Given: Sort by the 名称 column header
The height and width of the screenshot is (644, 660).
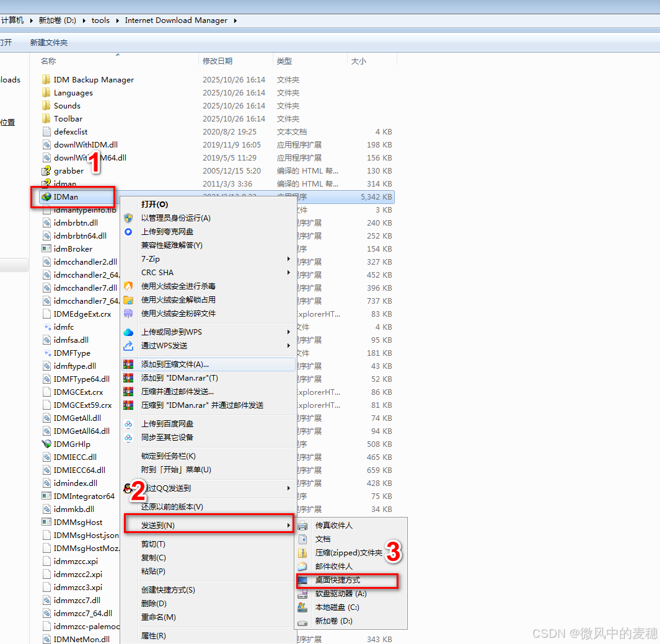Looking at the screenshot, I should (113, 61).
